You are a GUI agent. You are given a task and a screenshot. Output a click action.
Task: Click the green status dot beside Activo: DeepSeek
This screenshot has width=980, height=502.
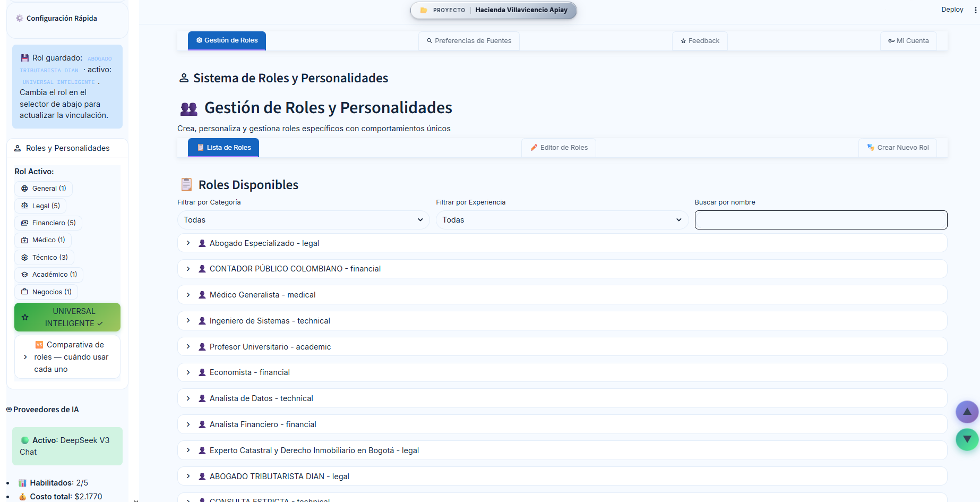pyautogui.click(x=25, y=440)
